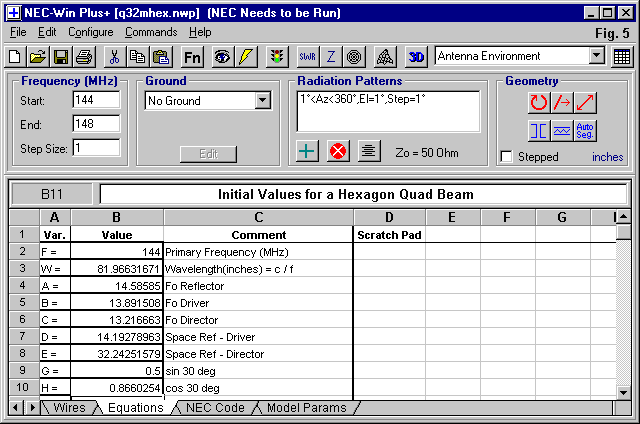Open the Configure menu

(x=90, y=32)
